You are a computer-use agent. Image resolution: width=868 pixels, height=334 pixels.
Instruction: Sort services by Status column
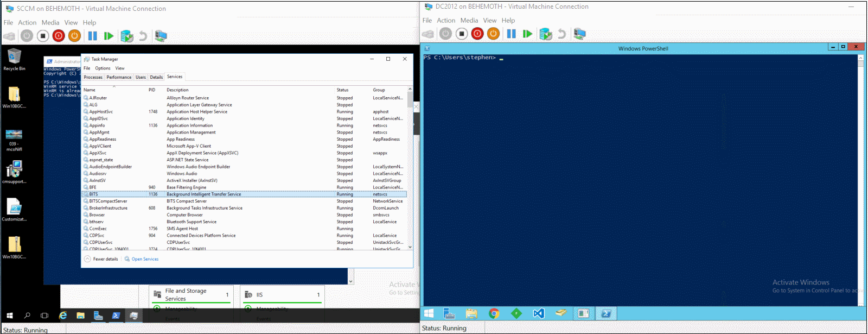point(343,90)
